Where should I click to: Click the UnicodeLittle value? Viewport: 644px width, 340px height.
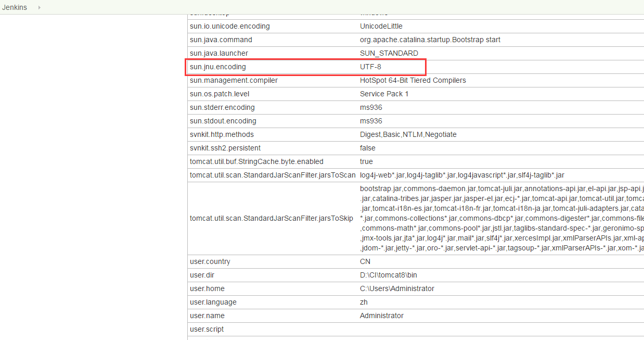pyautogui.click(x=381, y=26)
